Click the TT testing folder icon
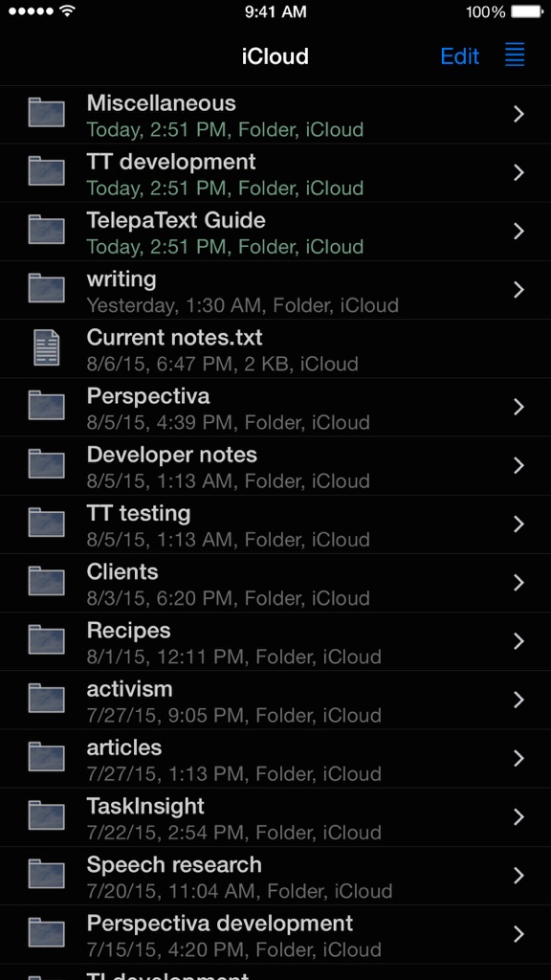 pos(46,523)
